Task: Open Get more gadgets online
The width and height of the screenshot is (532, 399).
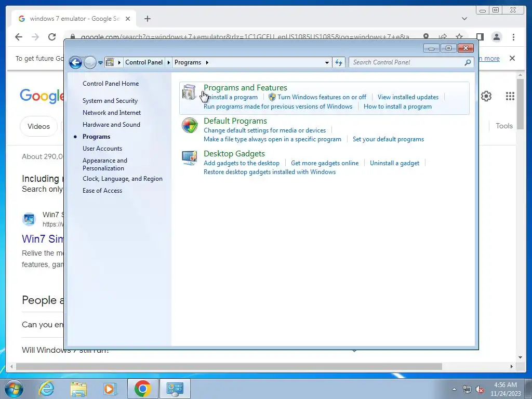Action: 325,163
